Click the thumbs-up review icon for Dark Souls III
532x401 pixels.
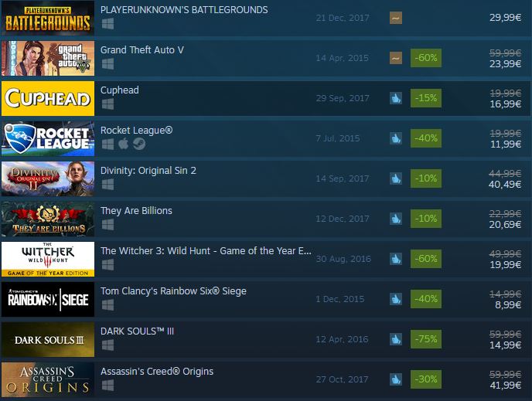tap(396, 339)
